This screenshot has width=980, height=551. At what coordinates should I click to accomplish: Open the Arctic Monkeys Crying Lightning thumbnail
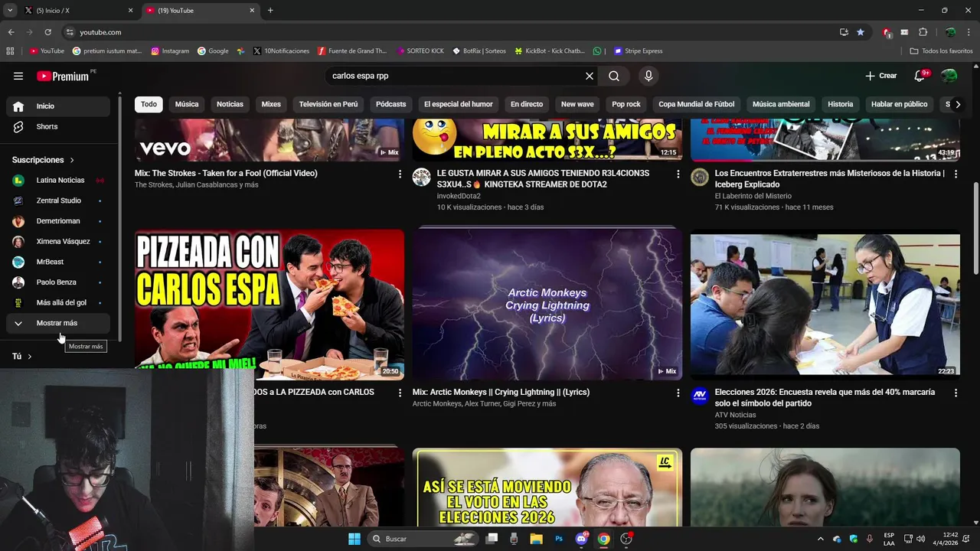547,304
